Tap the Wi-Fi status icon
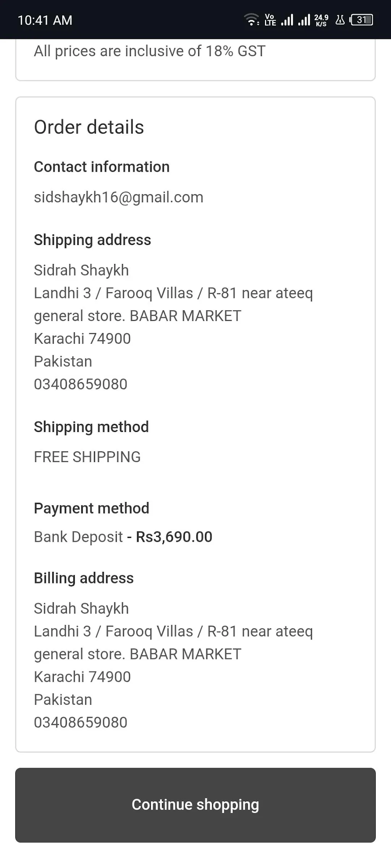 (x=252, y=19)
